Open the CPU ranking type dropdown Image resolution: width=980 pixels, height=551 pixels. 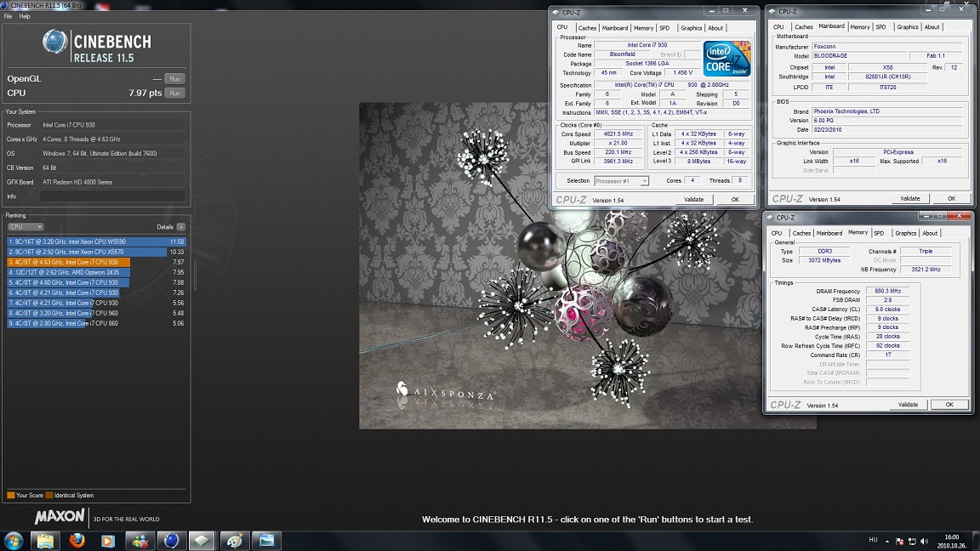[26, 227]
